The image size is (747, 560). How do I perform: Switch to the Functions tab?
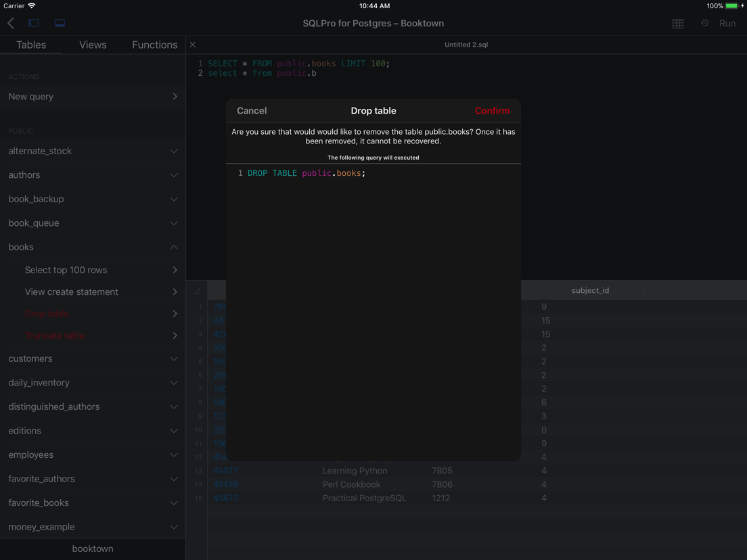pyautogui.click(x=155, y=45)
